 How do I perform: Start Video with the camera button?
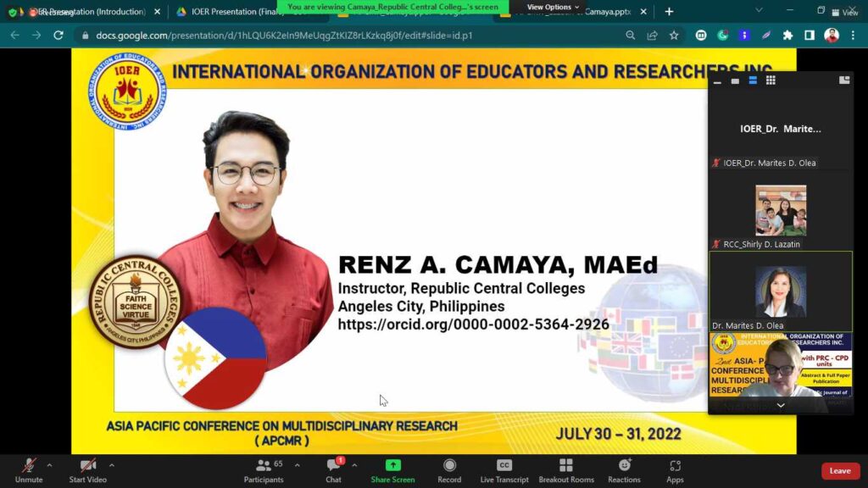tap(87, 469)
